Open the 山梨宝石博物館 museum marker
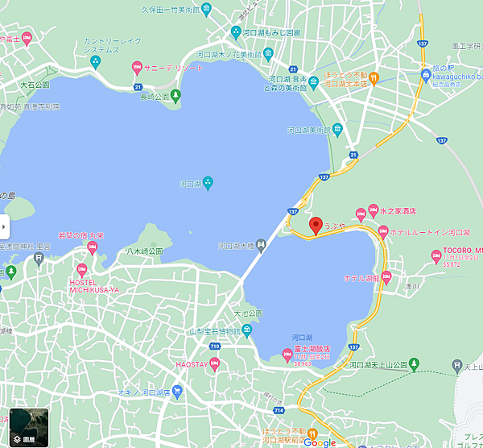The image size is (483, 448). pyautogui.click(x=247, y=331)
